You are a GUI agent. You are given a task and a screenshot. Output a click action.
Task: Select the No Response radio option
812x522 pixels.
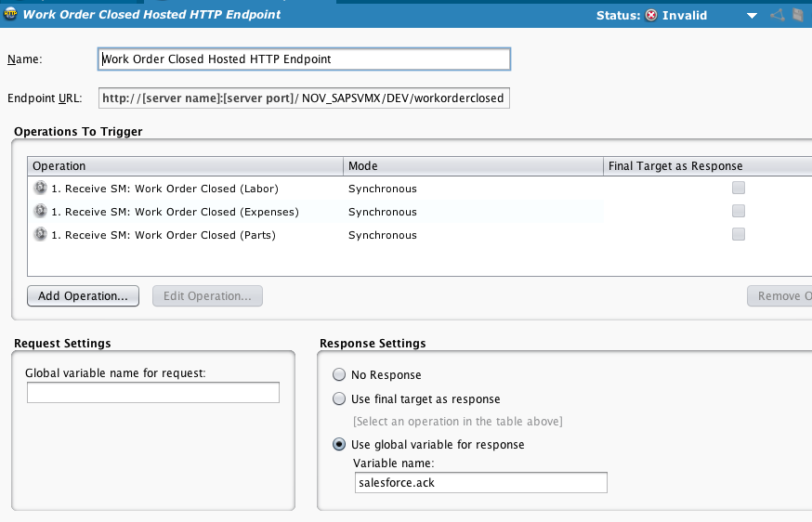tap(340, 375)
